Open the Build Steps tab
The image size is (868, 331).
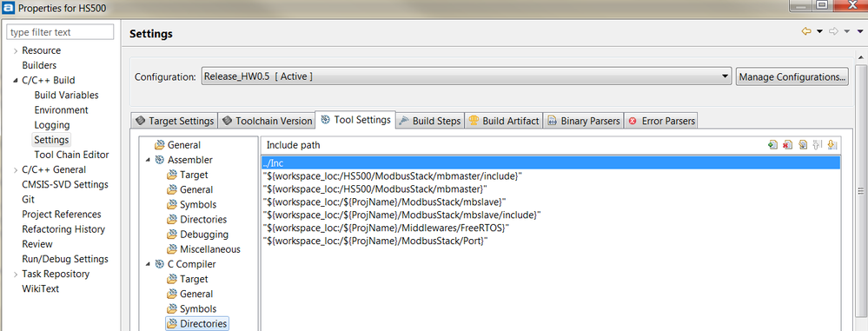(x=429, y=121)
